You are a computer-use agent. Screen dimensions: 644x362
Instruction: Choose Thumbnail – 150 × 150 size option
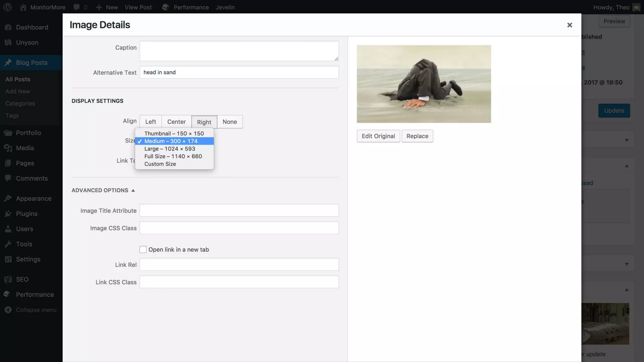pos(174,134)
